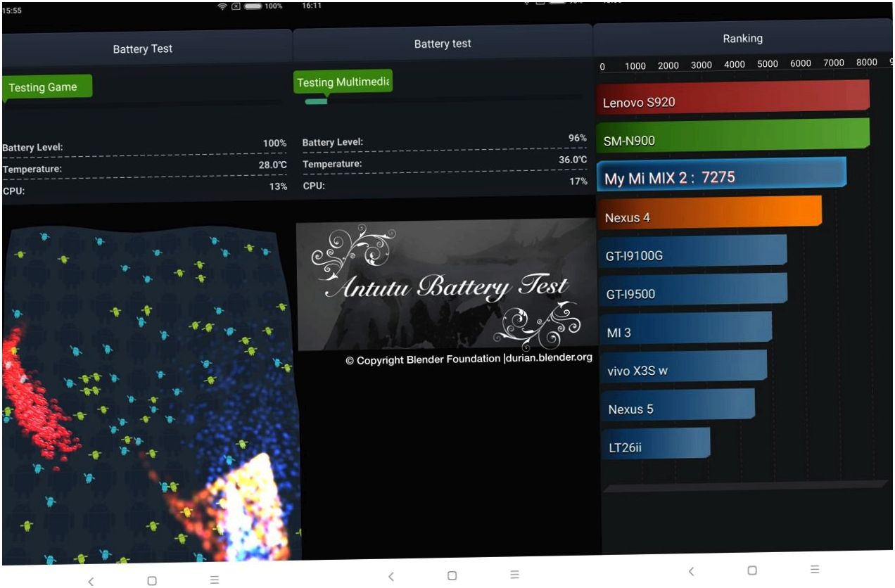This screenshot has height=588, width=895.
Task: Tap back arrow under Testing Multimedia screen
Action: (x=391, y=577)
